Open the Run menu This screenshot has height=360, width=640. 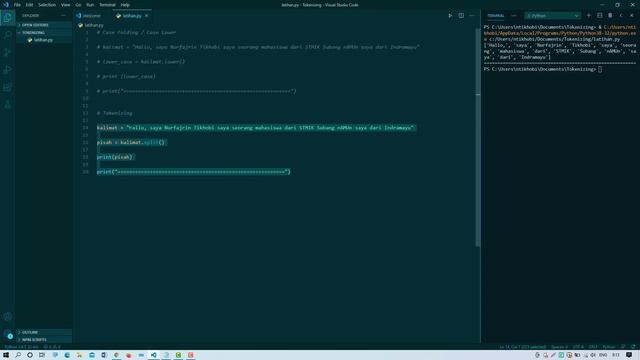tap(90, 5)
